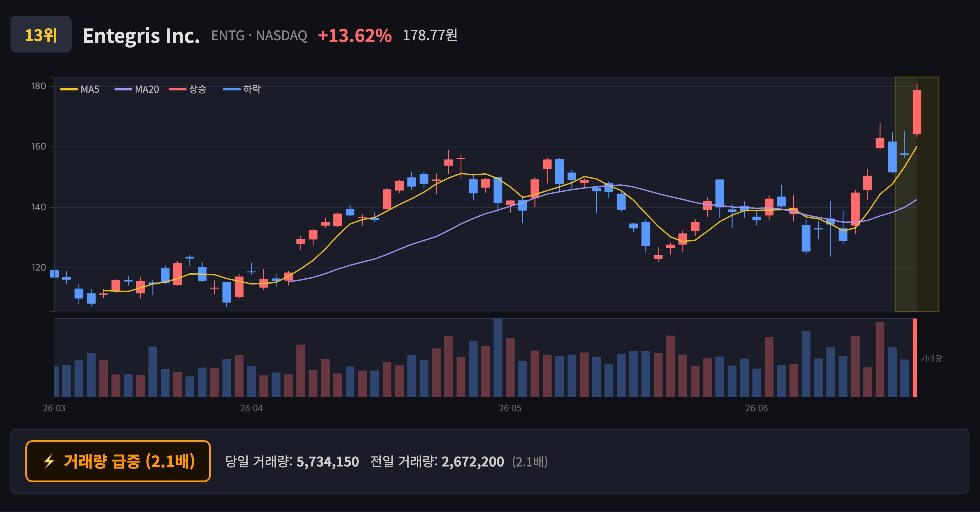Click the 거래량 급증 (2.1배) badge
The width and height of the screenshot is (980, 512).
point(118,461)
